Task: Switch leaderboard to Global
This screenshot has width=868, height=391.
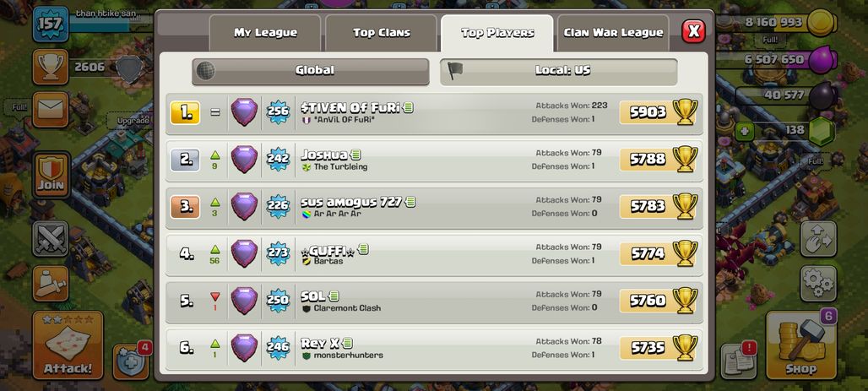Action: (311, 72)
